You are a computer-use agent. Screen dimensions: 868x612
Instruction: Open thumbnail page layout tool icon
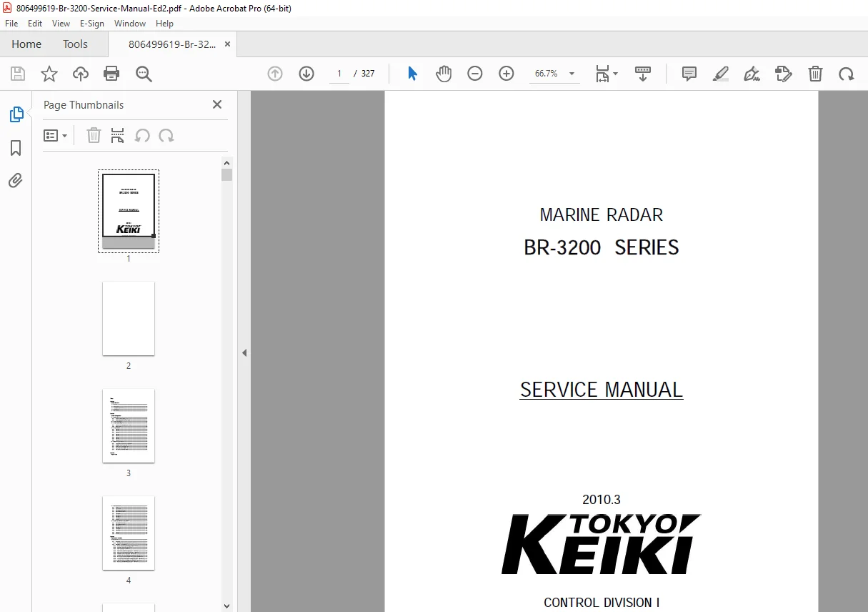click(x=118, y=135)
